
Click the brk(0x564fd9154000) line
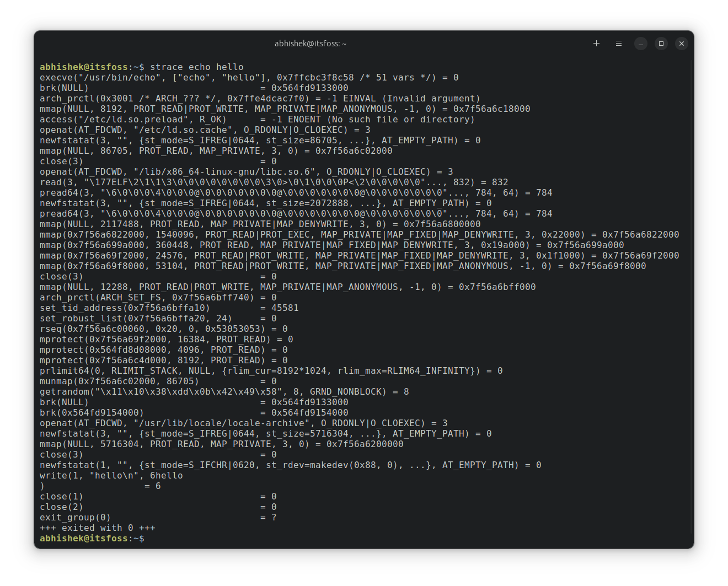194,413
